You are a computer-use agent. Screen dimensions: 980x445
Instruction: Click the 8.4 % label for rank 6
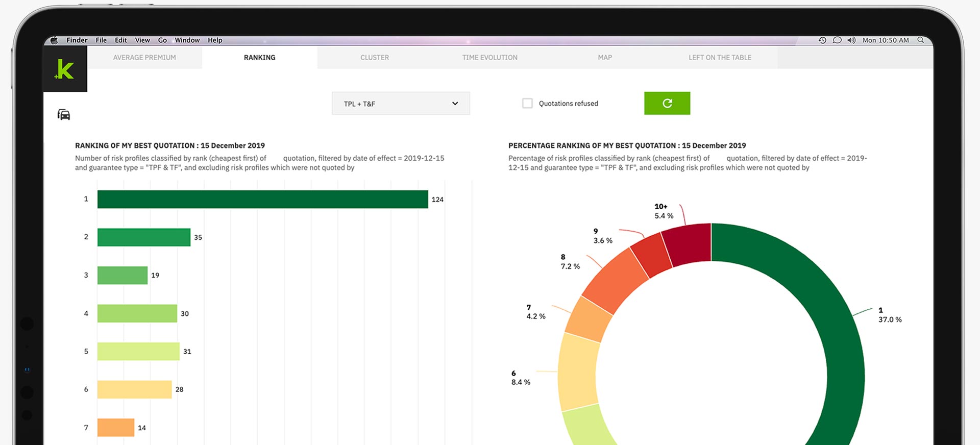(521, 382)
